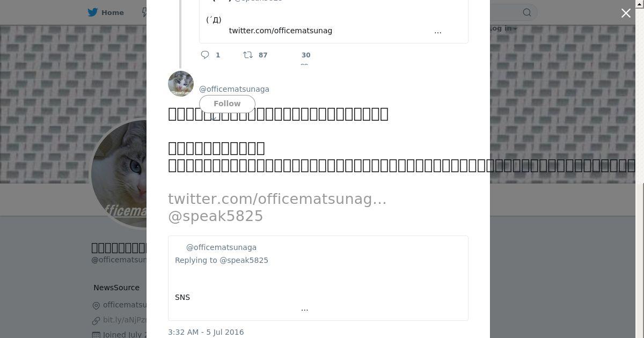Open the large twitter.com/officematsunag… link

[277, 199]
